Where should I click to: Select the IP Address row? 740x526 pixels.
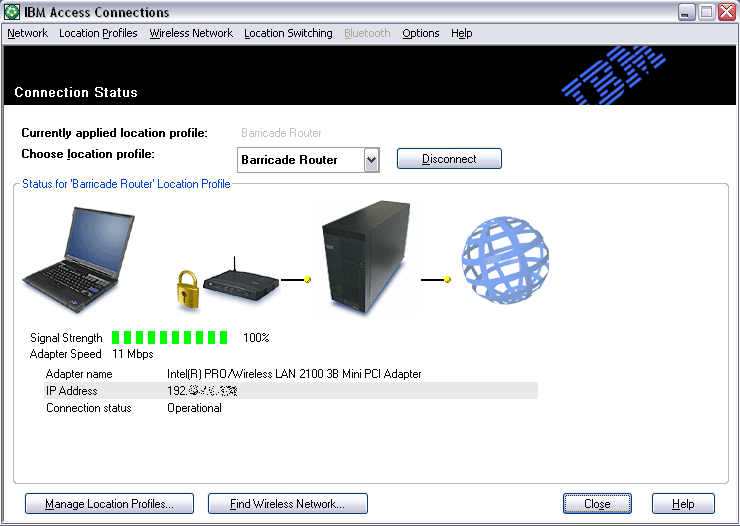tap(291, 391)
